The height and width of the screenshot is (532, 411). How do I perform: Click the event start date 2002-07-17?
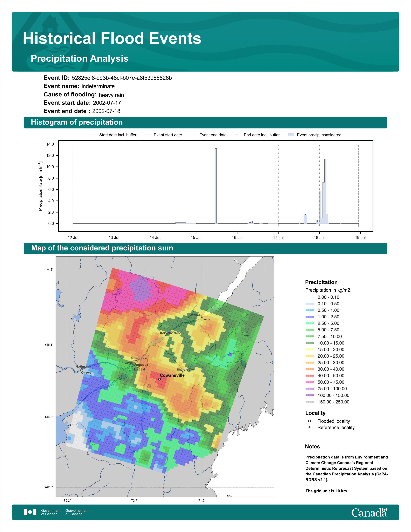pyautogui.click(x=107, y=103)
